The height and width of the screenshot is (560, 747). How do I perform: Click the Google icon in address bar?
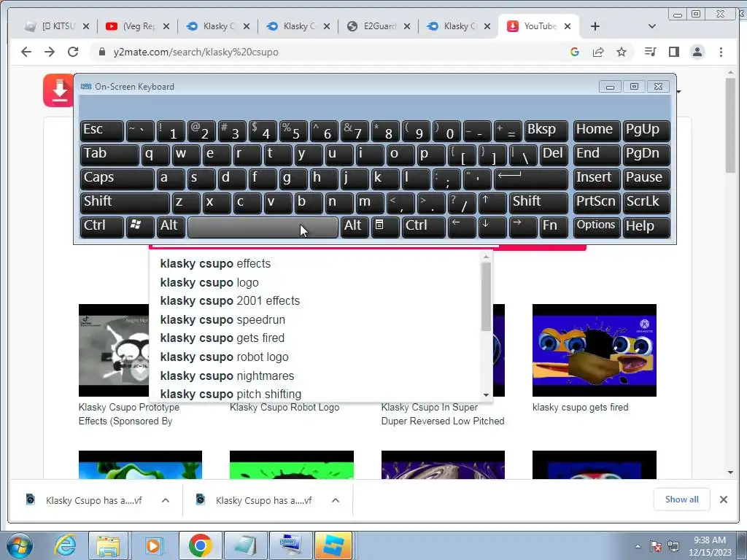point(575,52)
